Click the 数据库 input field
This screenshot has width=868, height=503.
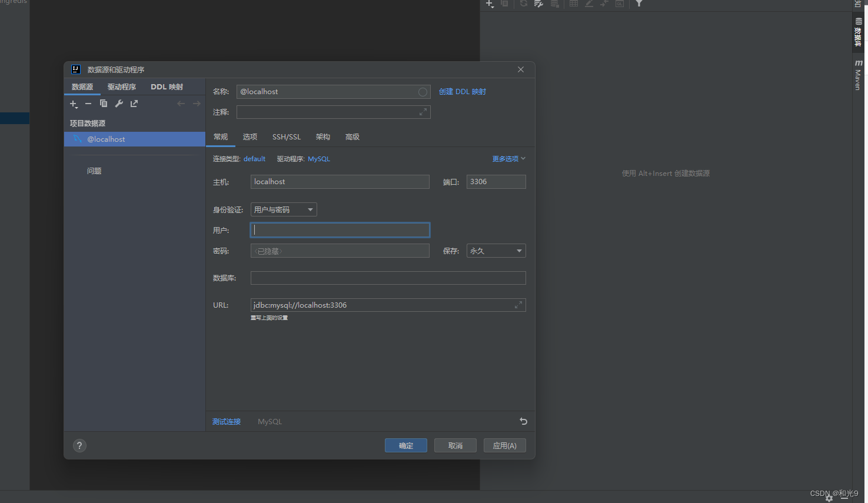click(388, 278)
